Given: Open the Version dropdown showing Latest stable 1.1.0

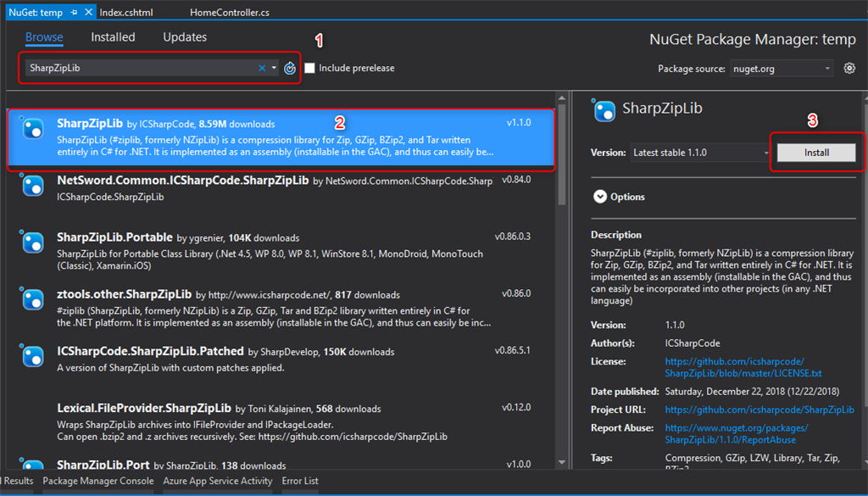Looking at the screenshot, I should point(699,153).
